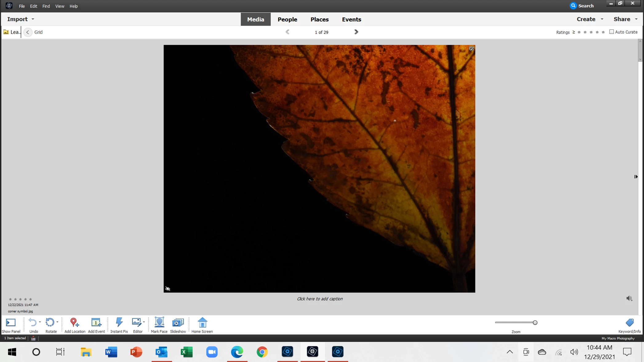Go to the Home Screen
Screen dimensions: 644x362
point(202,322)
